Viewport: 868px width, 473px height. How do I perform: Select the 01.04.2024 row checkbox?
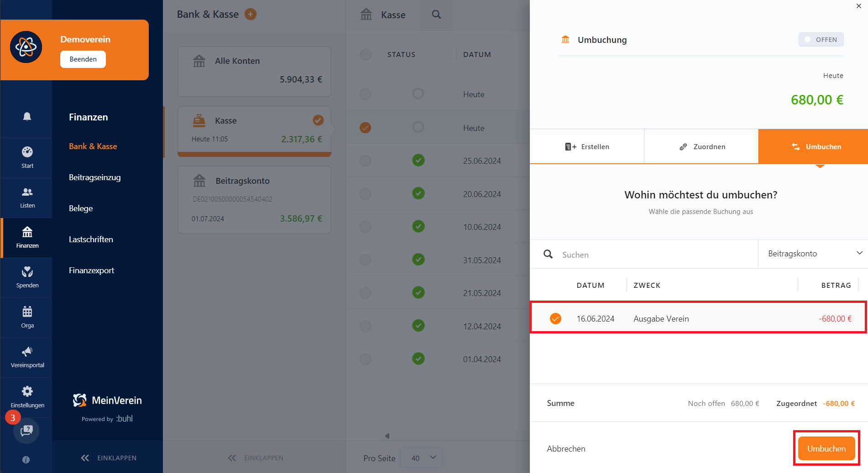coord(366,359)
